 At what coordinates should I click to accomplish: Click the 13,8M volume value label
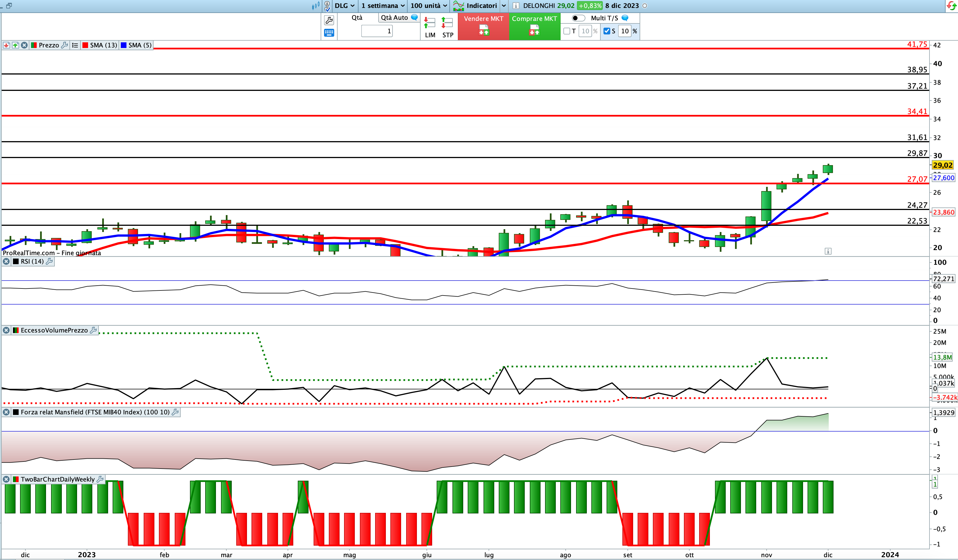click(942, 357)
